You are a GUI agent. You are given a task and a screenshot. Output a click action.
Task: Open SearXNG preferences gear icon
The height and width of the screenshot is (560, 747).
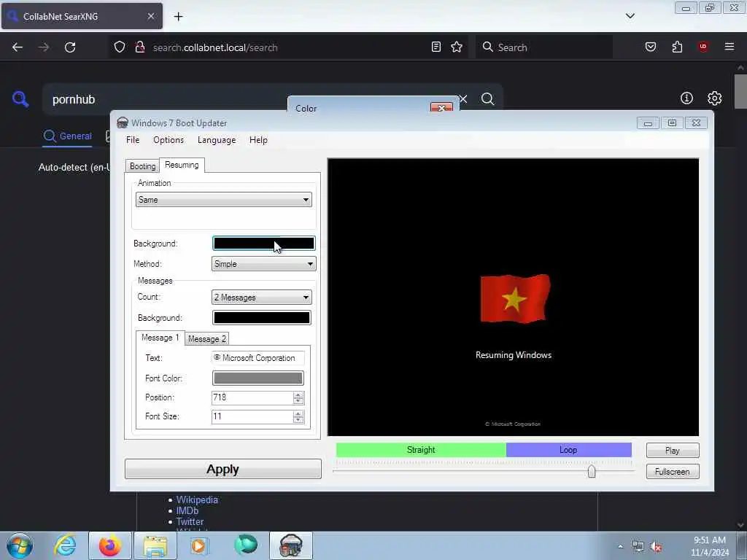point(714,98)
